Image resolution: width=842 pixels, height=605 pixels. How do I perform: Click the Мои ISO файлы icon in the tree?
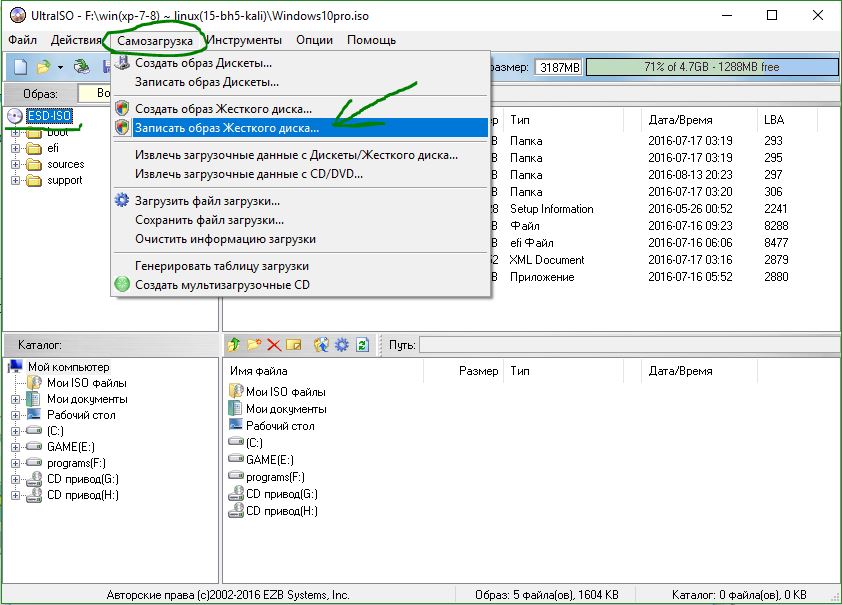coord(34,383)
